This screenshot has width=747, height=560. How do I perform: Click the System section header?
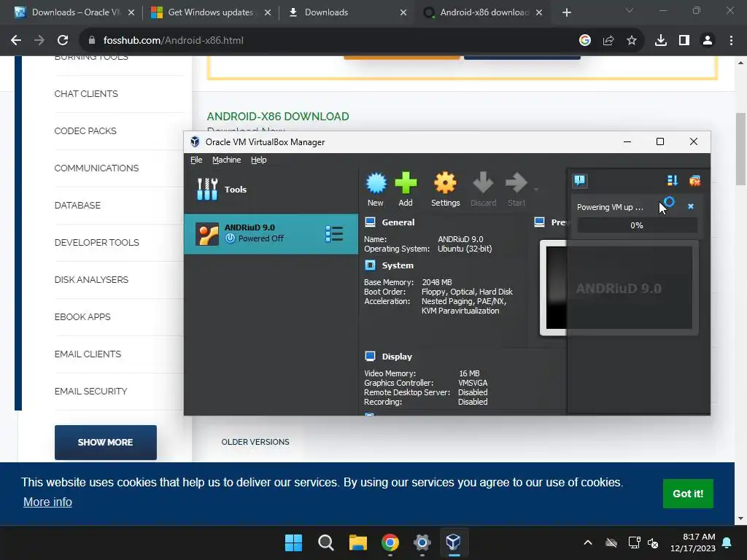[x=398, y=265]
